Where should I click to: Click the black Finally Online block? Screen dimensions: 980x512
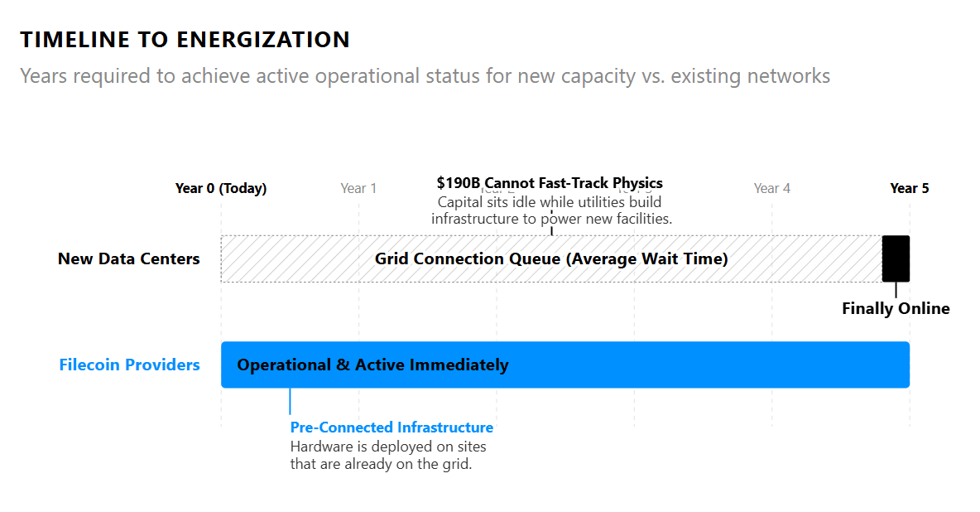coord(896,258)
